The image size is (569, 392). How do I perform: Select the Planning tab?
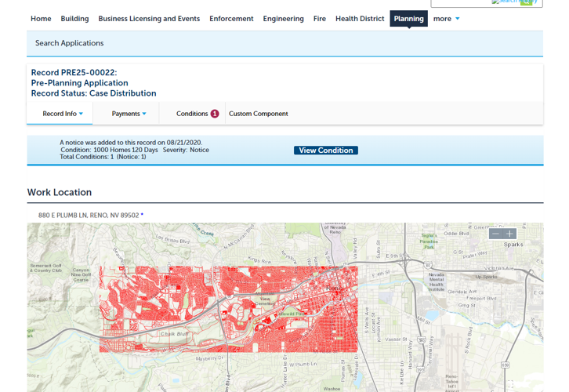coord(408,19)
